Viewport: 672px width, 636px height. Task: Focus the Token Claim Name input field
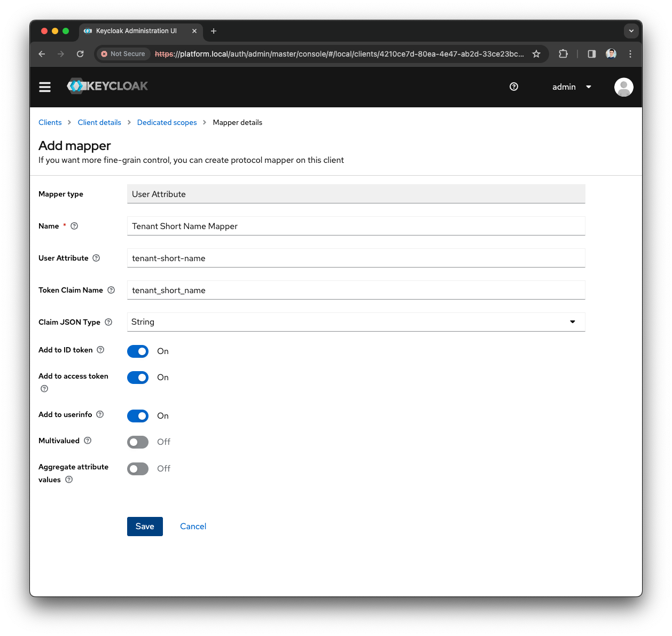356,290
